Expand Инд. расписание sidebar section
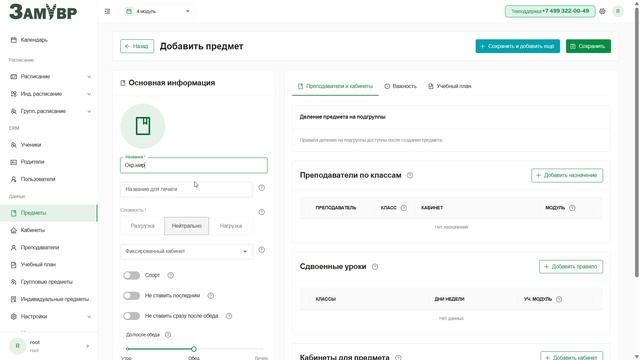 point(49,94)
